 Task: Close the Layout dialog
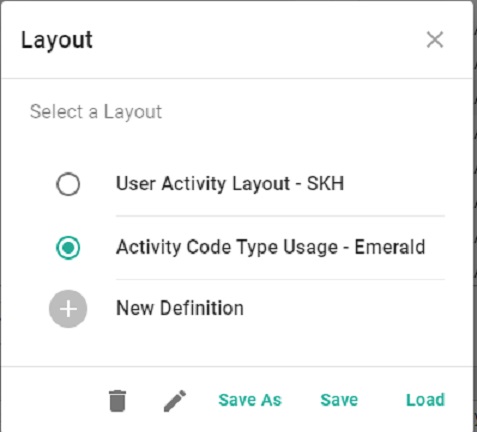[435, 40]
